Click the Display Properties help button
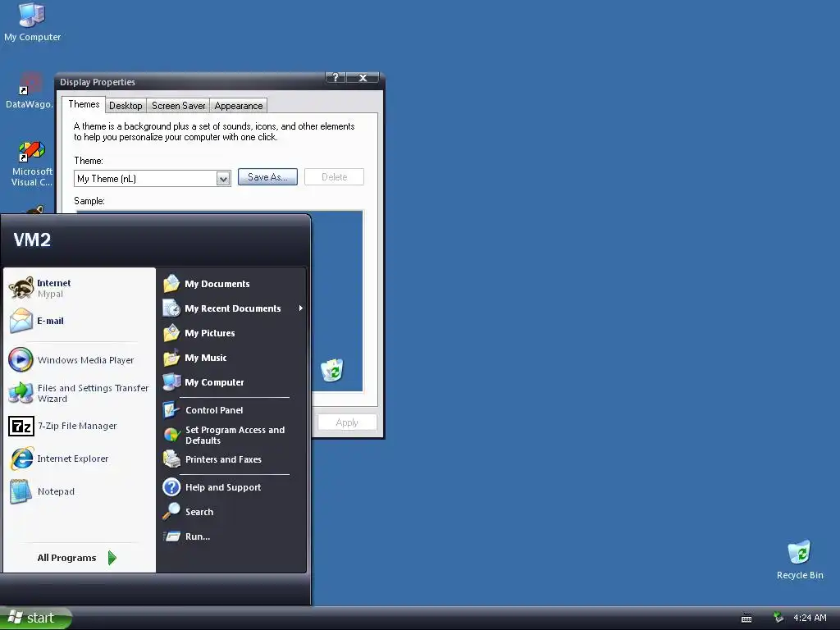The width and height of the screenshot is (840, 630). coord(336,78)
